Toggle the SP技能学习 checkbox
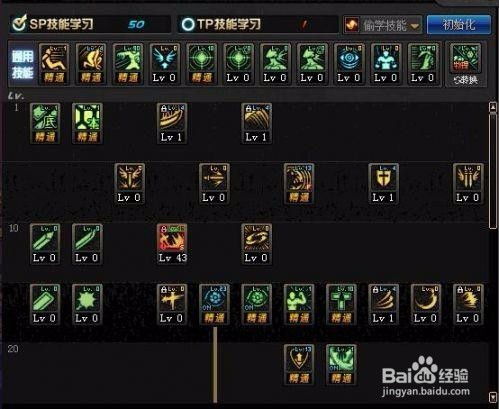The image size is (499, 409). pyautogui.click(x=19, y=24)
